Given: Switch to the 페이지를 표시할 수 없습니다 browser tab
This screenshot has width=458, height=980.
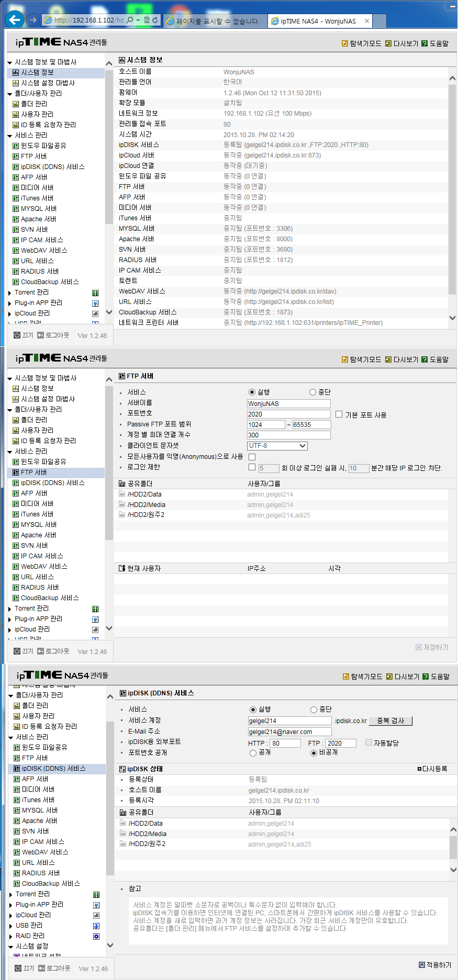Looking at the screenshot, I should (214, 21).
